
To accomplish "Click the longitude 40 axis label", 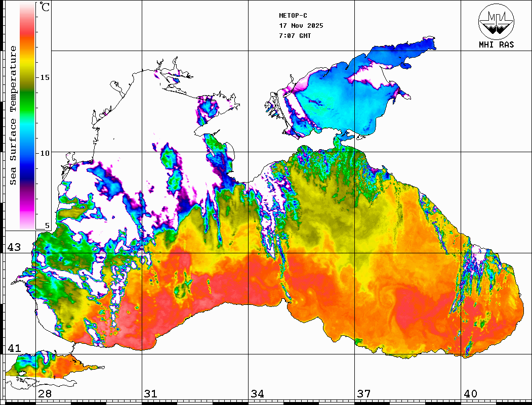I will tap(470, 394).
